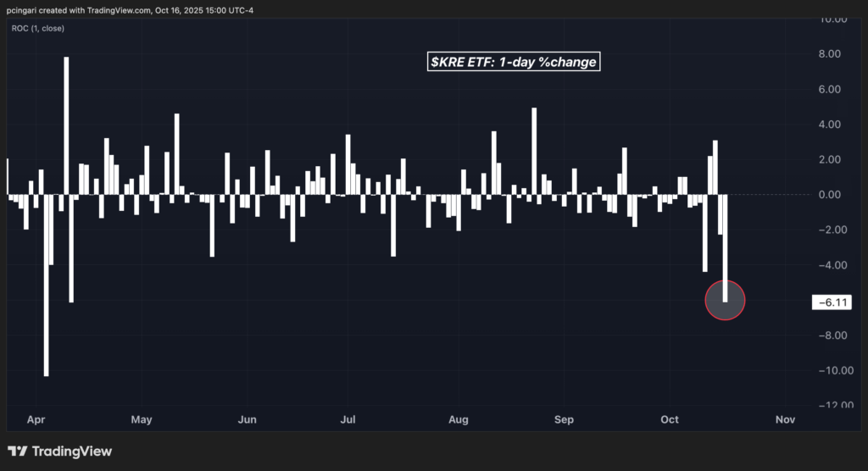Click the $KRE ETF chart title annotation
The height and width of the screenshot is (471, 868).
point(514,62)
